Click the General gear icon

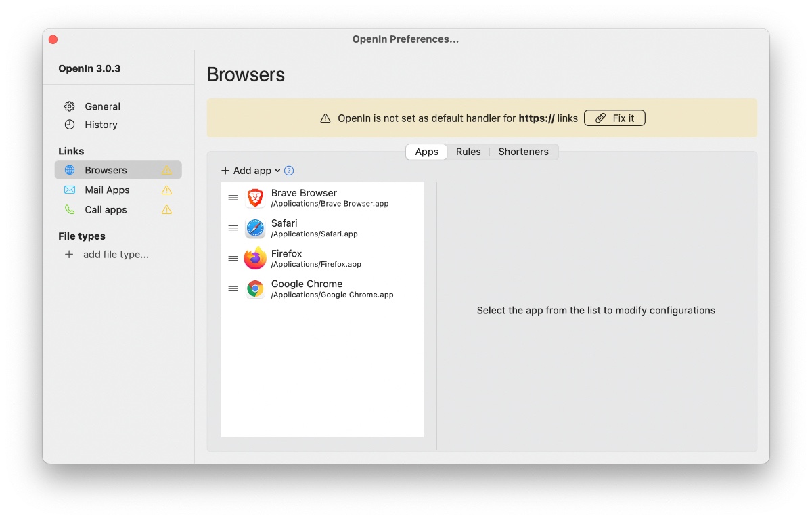coord(70,106)
